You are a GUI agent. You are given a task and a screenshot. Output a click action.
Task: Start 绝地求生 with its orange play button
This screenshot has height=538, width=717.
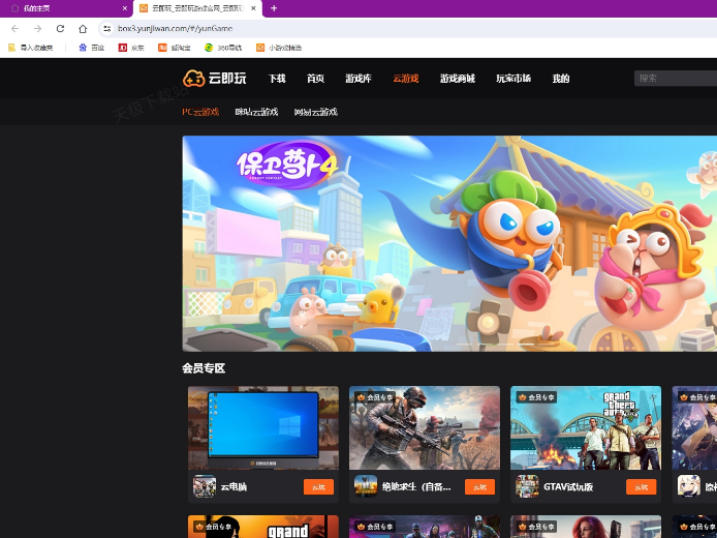pos(480,487)
